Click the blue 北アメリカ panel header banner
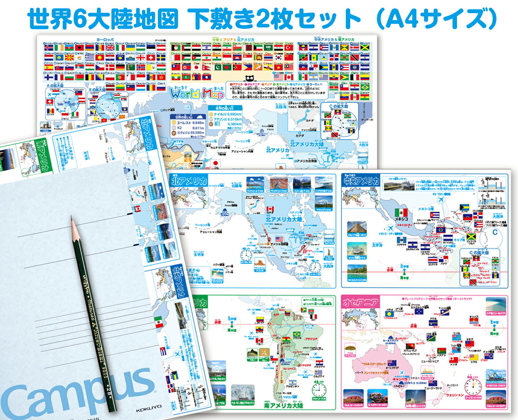The width and height of the screenshot is (518, 420). (189, 180)
